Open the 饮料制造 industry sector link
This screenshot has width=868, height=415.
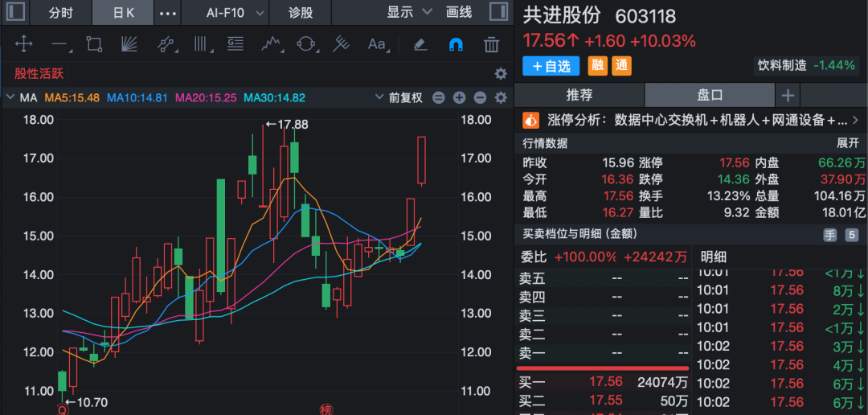click(x=782, y=65)
